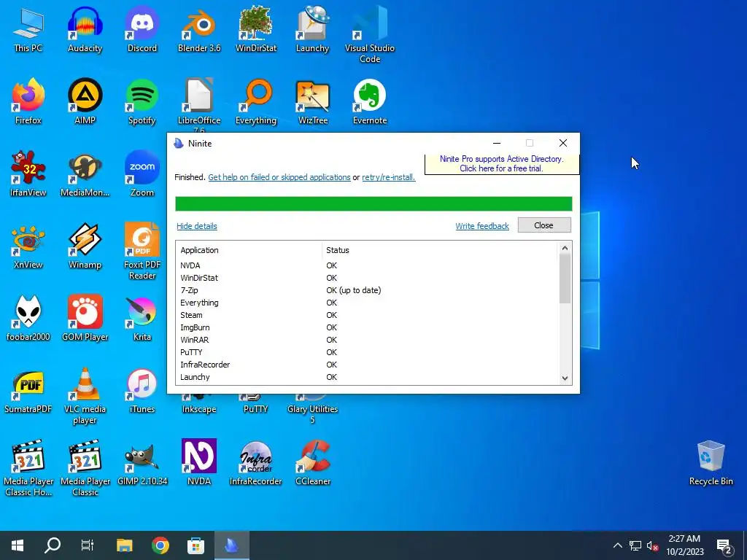Launch Discord from the desktop
Image resolution: width=747 pixels, height=560 pixels.
142,29
